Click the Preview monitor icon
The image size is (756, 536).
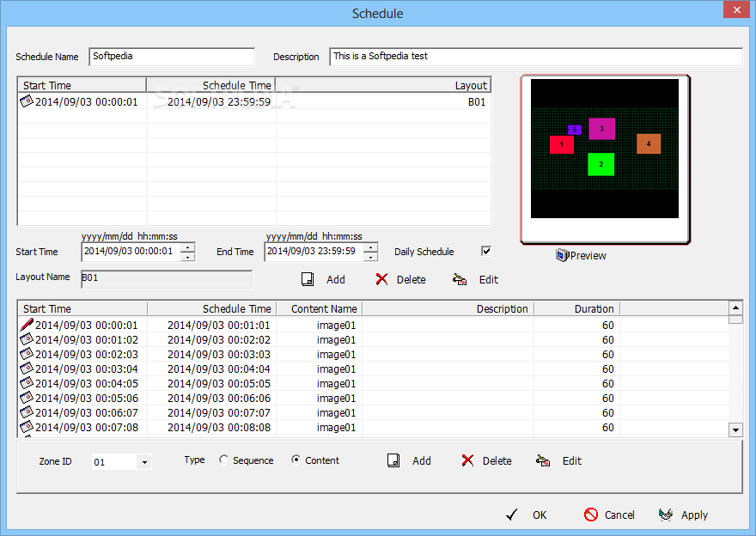coord(562,255)
